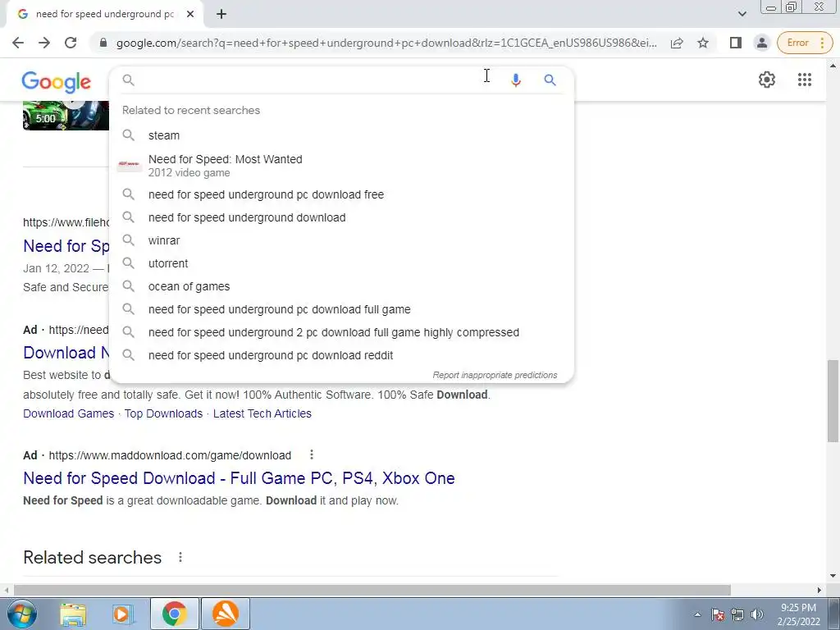This screenshot has height=630, width=840.
Task: Open the tab search dropdown arrow
Action: pos(742,14)
